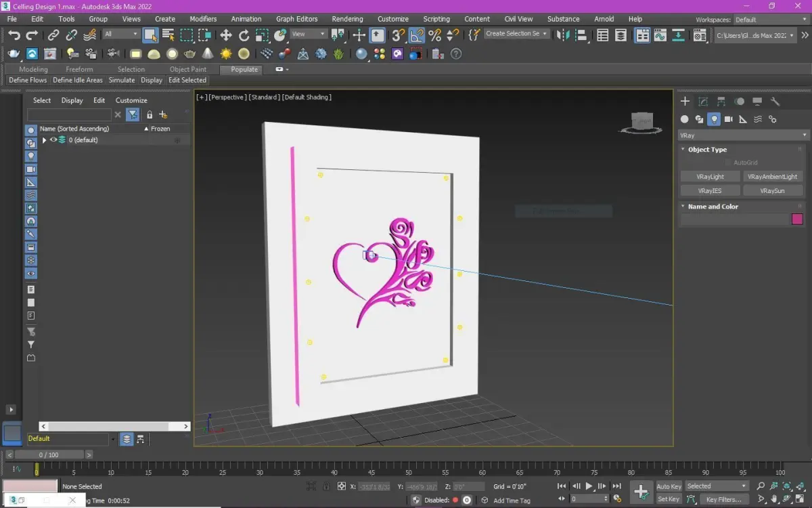Screen dimensions: 812x508
Task: Select the Cameras category icon
Action: pyautogui.click(x=728, y=119)
